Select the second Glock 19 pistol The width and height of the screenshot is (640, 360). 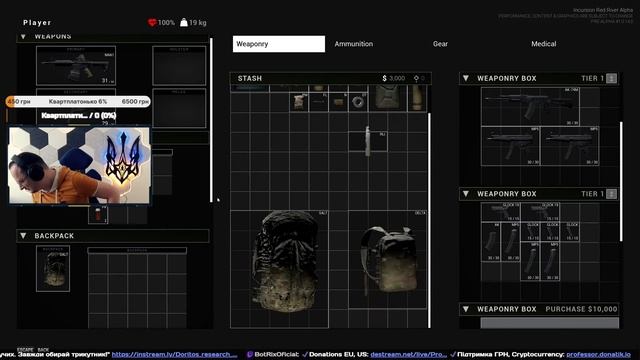[540, 212]
